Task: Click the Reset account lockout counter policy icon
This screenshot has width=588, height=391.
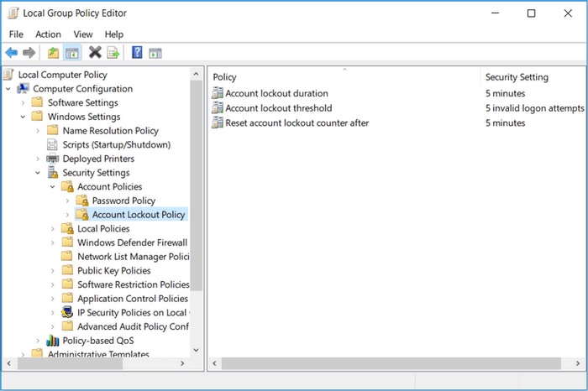Action: click(217, 123)
